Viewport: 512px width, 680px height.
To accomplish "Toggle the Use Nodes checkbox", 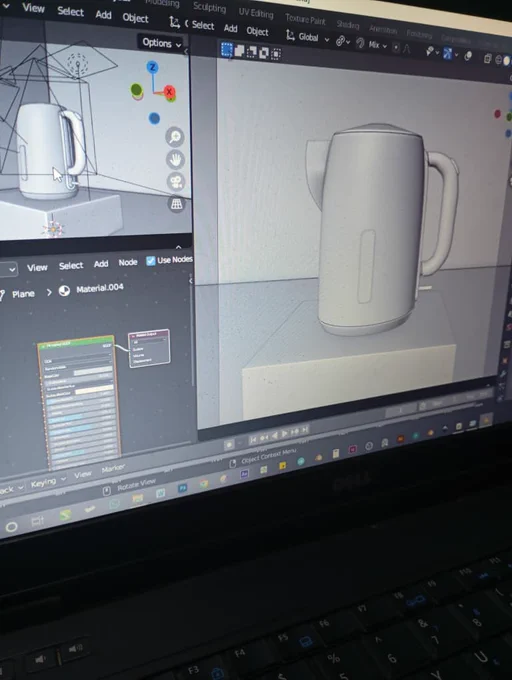I will coord(150,260).
